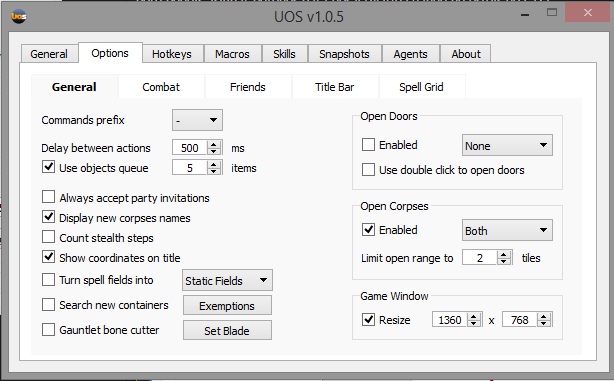Decrease objects queue items with down arrow
The height and width of the screenshot is (381, 614).
(x=214, y=172)
